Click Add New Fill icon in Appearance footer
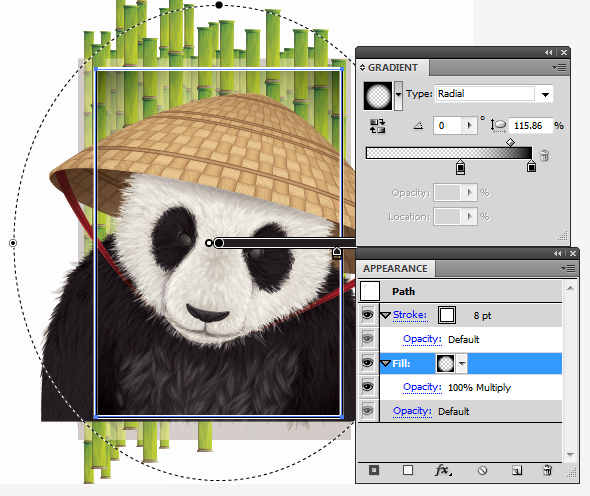The width and height of the screenshot is (590, 496). click(408, 470)
